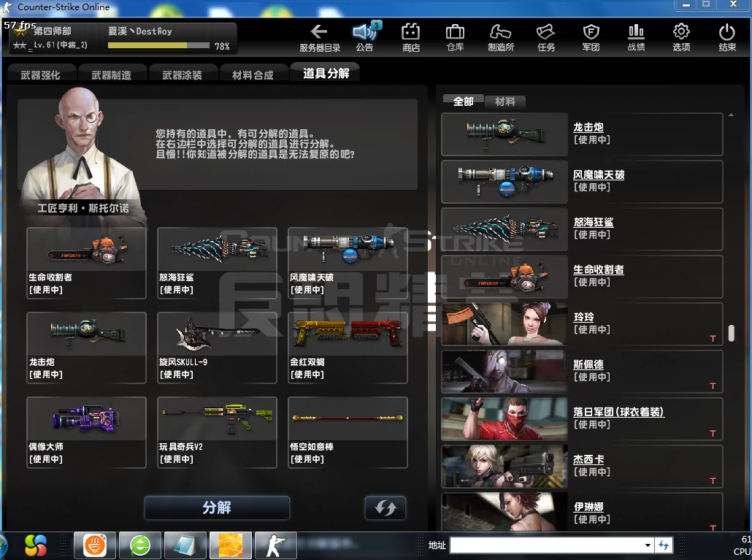This screenshot has width=752, height=560.
Task: Open the orange cup taskbar icon
Action: [x=95, y=545]
